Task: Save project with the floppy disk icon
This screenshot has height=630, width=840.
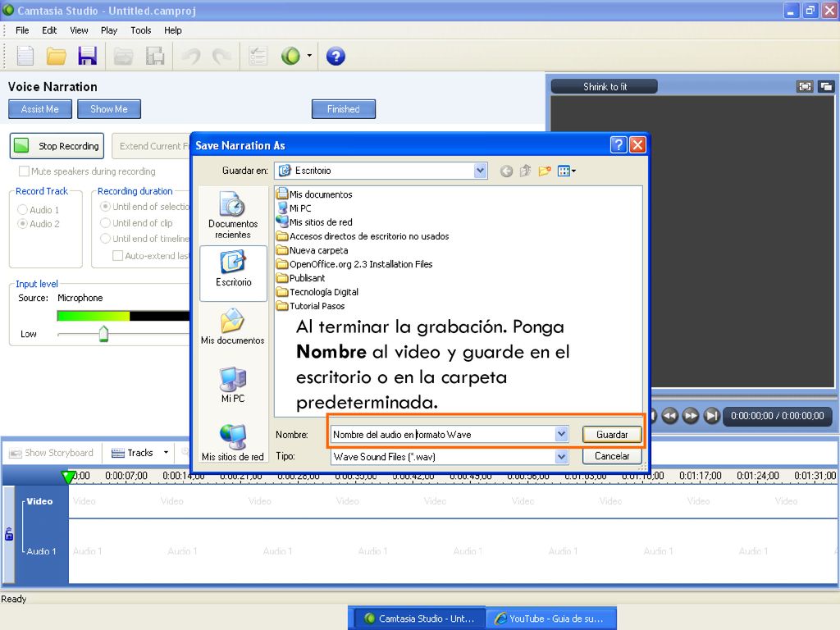Action: click(x=87, y=56)
